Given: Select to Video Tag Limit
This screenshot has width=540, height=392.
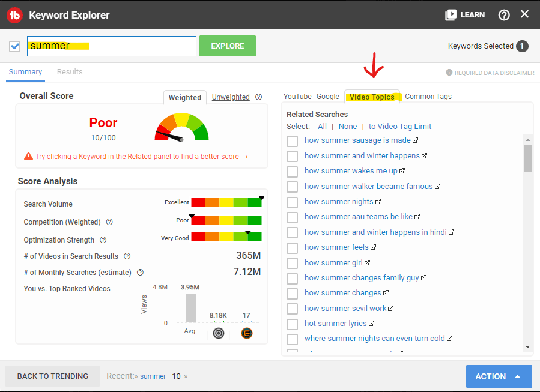Looking at the screenshot, I should coord(400,126).
